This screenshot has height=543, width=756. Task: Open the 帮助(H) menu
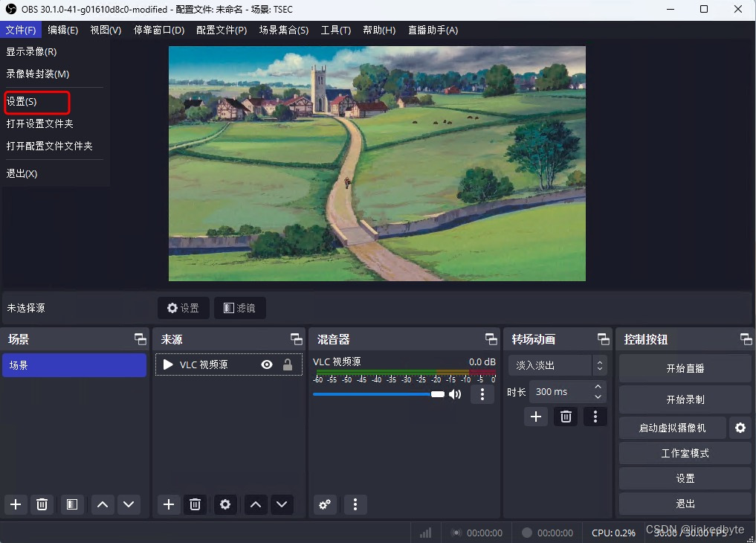[379, 30]
